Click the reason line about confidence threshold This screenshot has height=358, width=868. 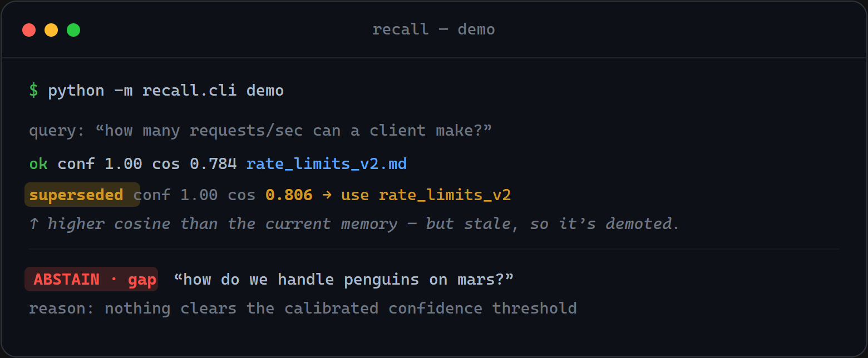point(303,308)
